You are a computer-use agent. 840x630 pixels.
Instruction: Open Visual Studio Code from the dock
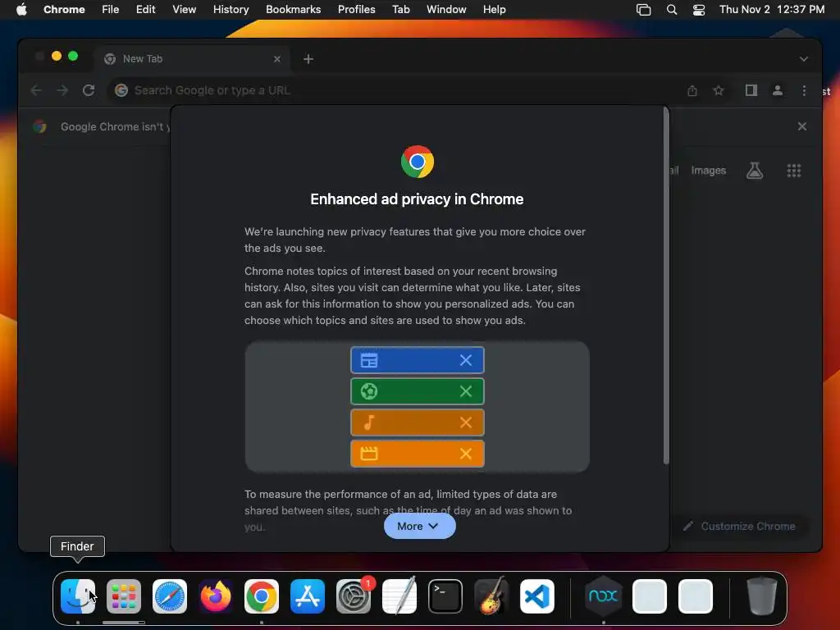[x=536, y=596]
